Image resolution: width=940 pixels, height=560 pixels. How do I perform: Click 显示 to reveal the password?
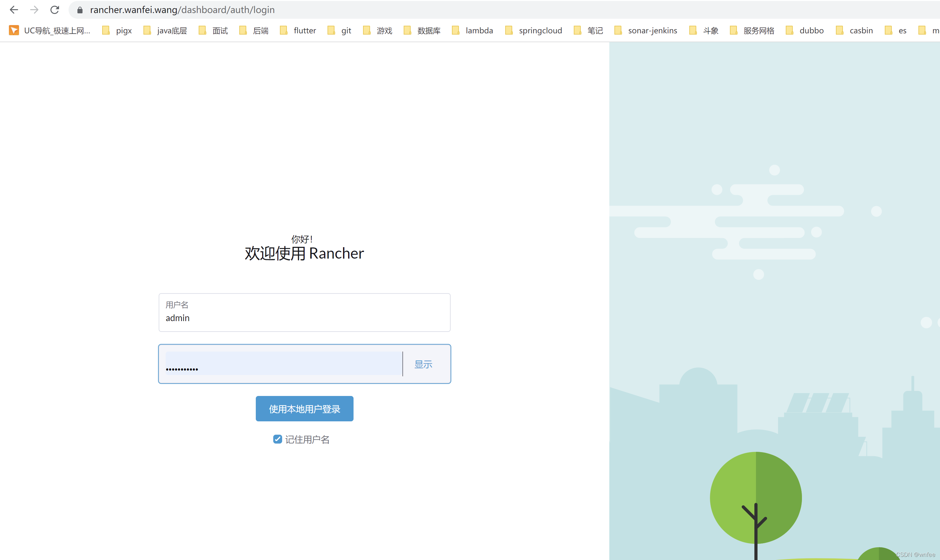(423, 364)
